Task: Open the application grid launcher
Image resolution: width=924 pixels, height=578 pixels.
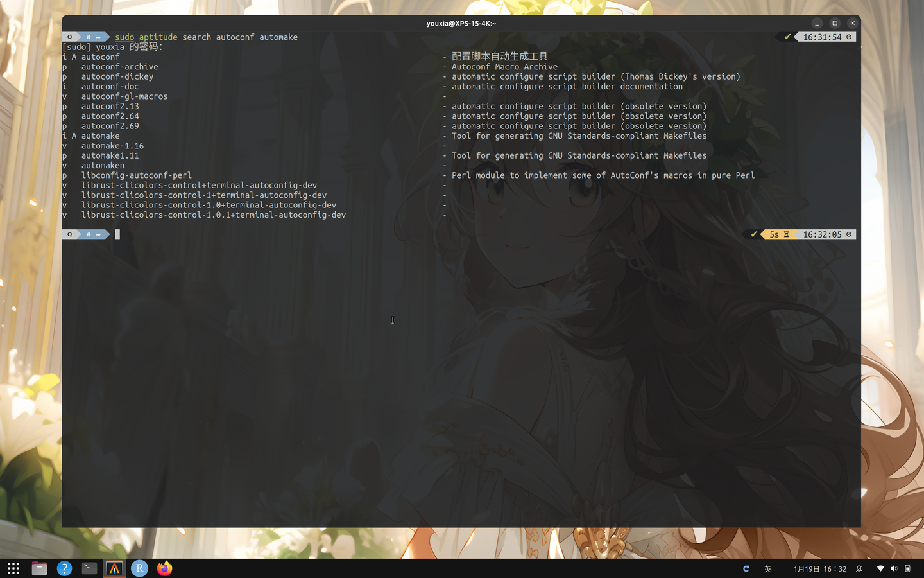Action: 13,568
